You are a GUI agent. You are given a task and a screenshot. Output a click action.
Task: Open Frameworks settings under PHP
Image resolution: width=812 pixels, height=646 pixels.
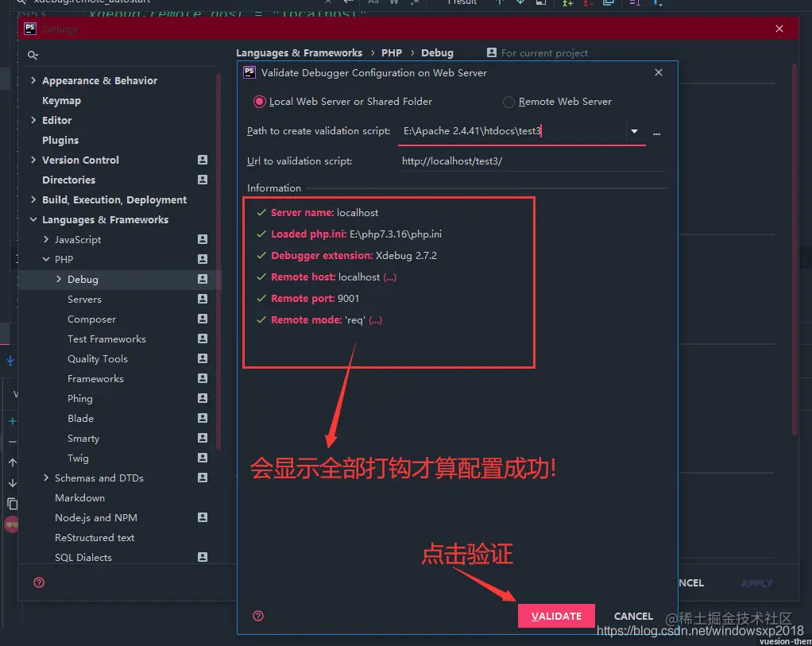pos(95,379)
